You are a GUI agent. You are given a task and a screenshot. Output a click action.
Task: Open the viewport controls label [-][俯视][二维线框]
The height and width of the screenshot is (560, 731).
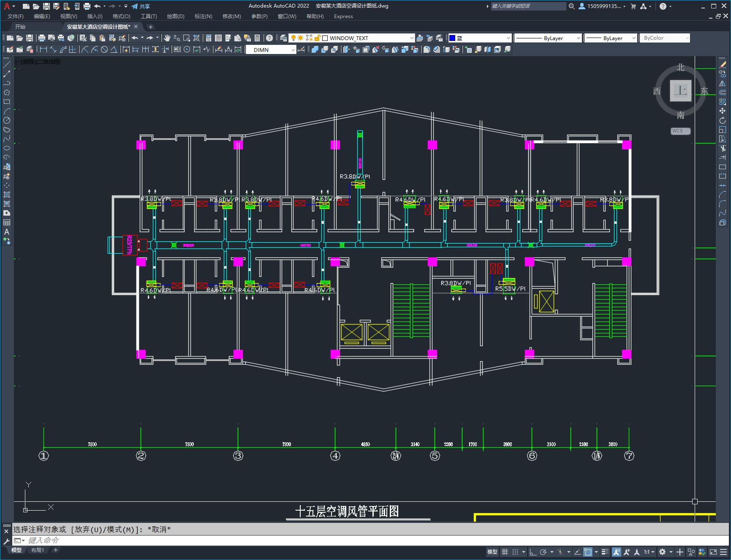[38, 62]
